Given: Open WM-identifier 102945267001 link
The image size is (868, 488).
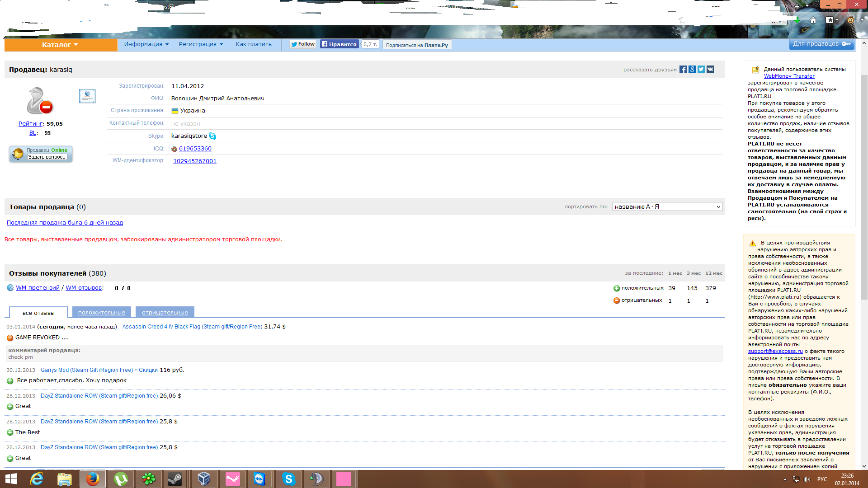Looking at the screenshot, I should pyautogui.click(x=195, y=161).
